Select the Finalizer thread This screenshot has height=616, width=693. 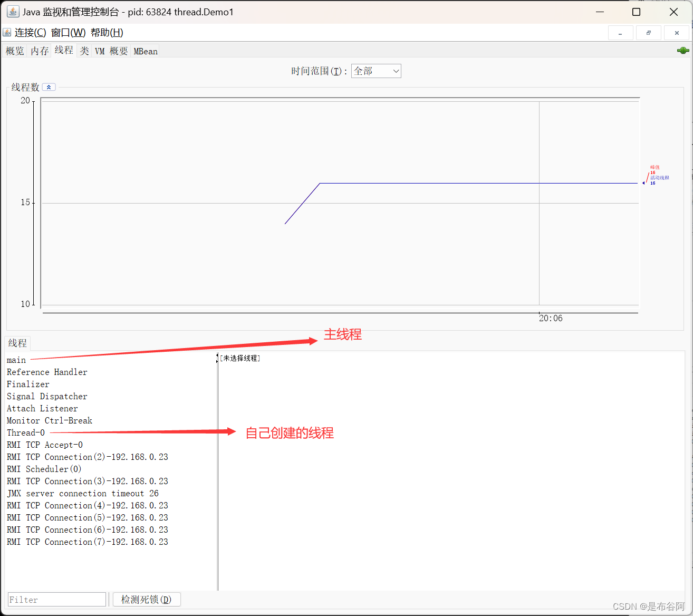click(28, 384)
